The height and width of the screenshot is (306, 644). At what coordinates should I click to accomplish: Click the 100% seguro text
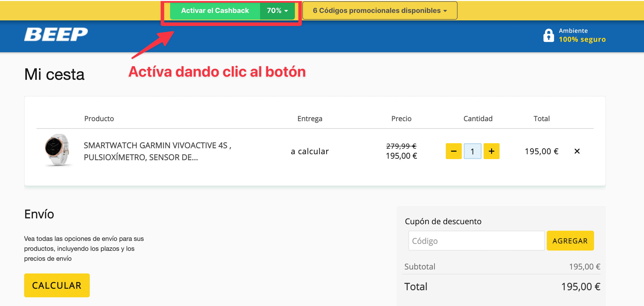(582, 40)
